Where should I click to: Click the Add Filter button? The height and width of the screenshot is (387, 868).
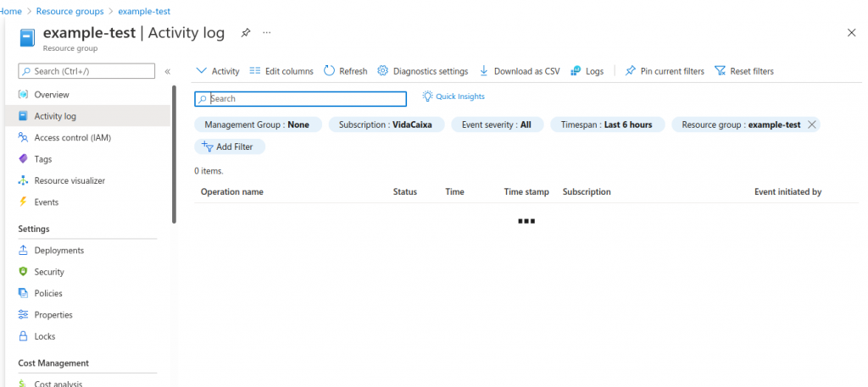coord(229,147)
